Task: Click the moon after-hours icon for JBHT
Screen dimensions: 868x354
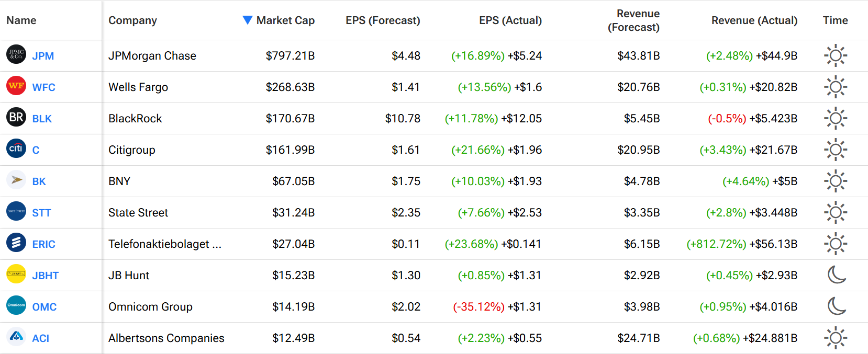Action: click(x=836, y=275)
